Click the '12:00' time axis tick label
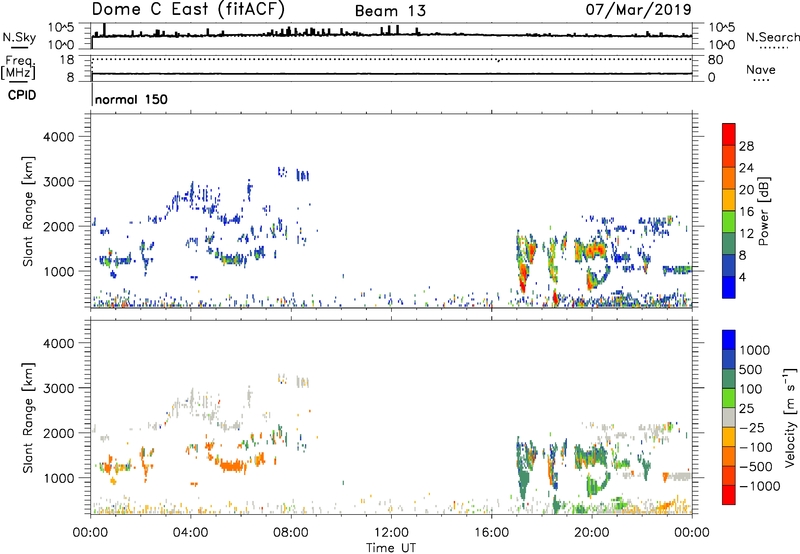Viewport: 800px width, 554px height. pos(391,532)
